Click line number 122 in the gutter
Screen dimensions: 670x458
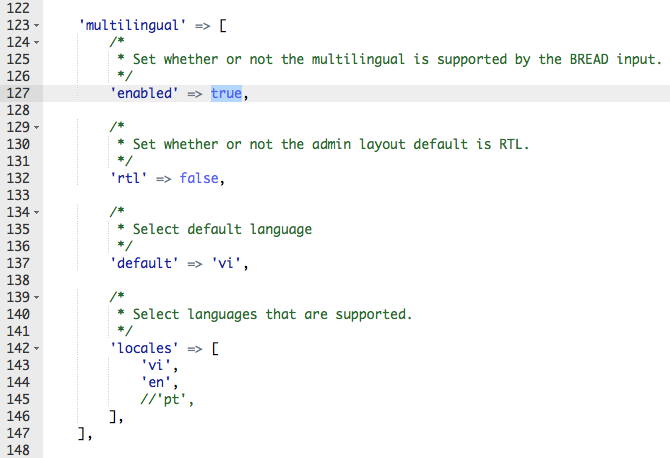pyautogui.click(x=18, y=8)
